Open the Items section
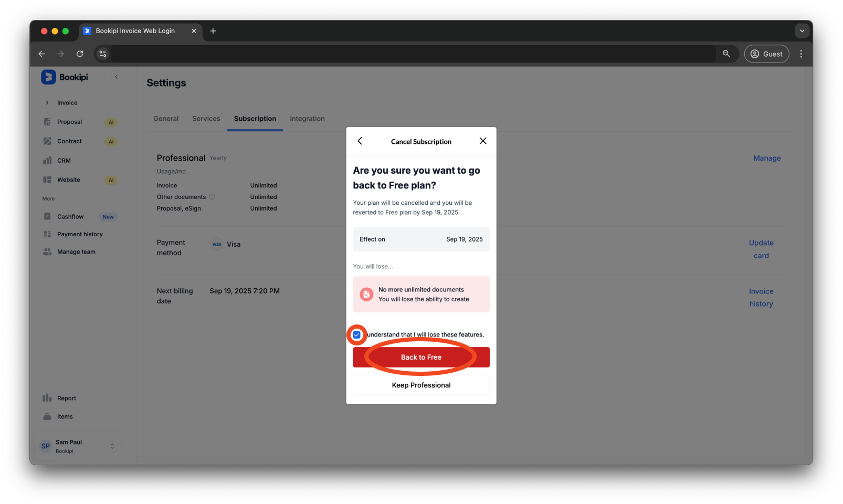Screen dimensions: 843x504 coord(48,416)
